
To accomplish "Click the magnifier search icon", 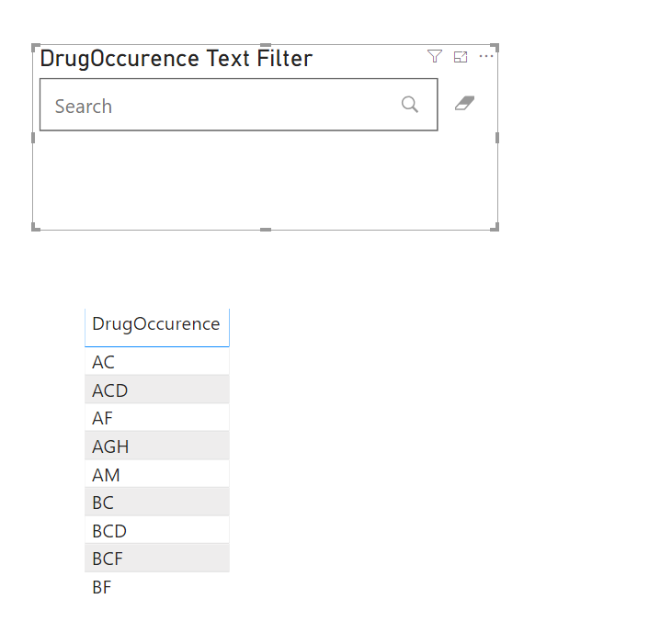I will coord(410,105).
